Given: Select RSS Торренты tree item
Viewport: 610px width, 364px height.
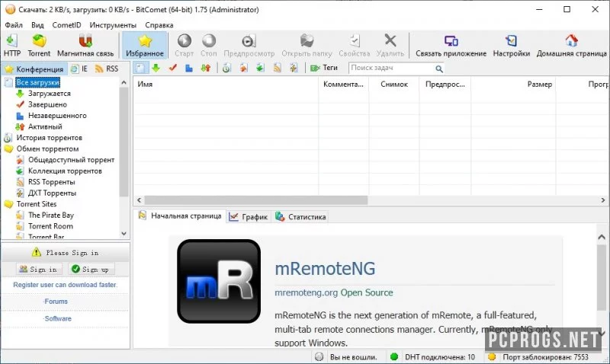Looking at the screenshot, I should pos(51,182).
